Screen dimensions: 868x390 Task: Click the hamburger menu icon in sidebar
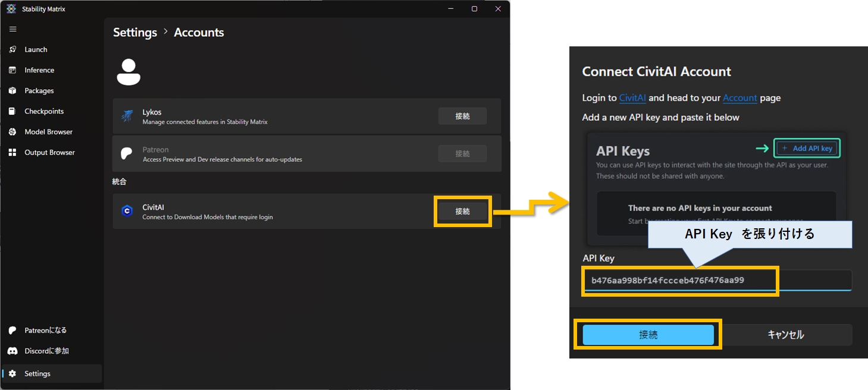tap(12, 29)
